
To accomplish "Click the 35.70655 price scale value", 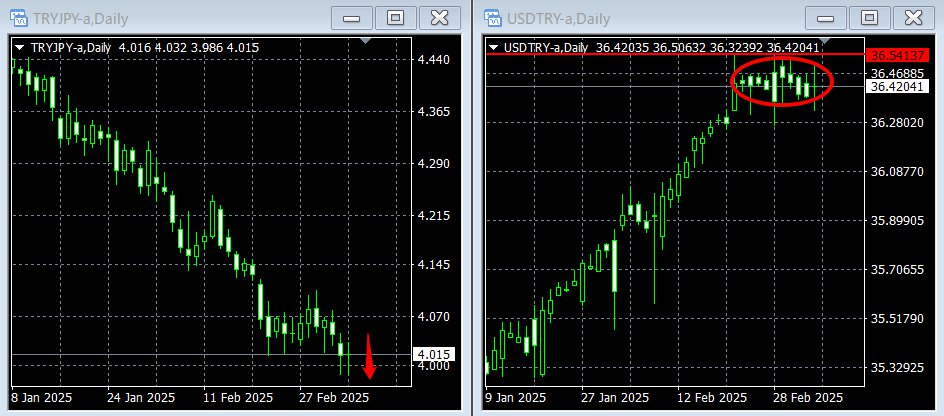I will point(897,269).
